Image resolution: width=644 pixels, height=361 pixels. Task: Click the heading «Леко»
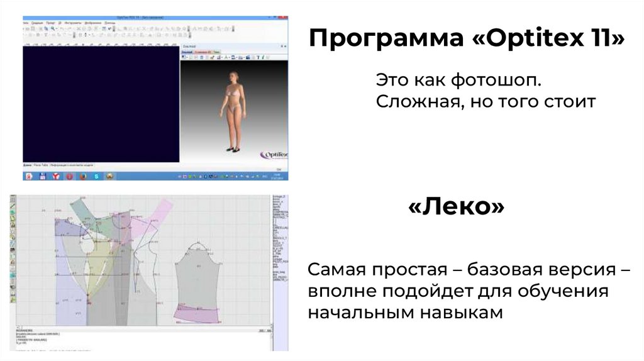point(457,206)
